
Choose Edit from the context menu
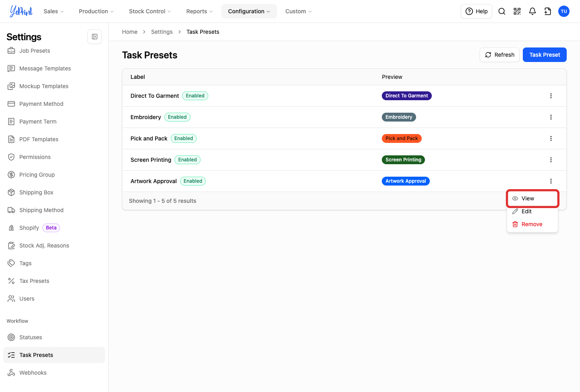[532, 211]
